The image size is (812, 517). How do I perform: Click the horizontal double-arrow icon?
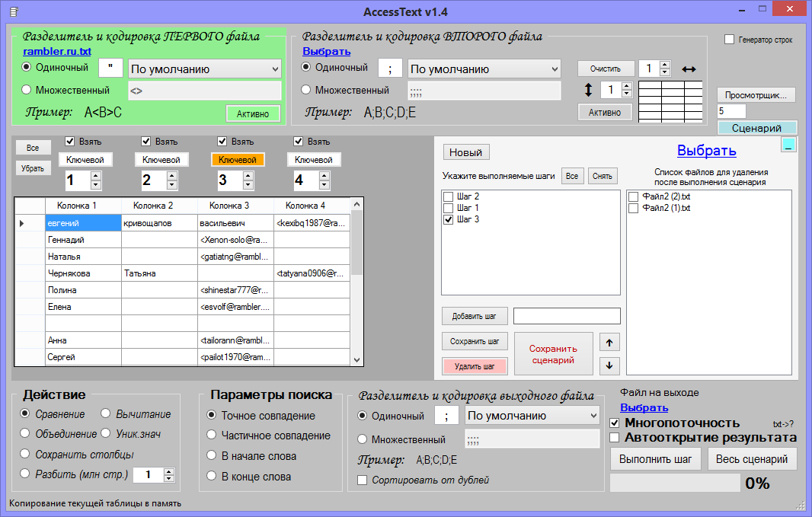click(689, 69)
